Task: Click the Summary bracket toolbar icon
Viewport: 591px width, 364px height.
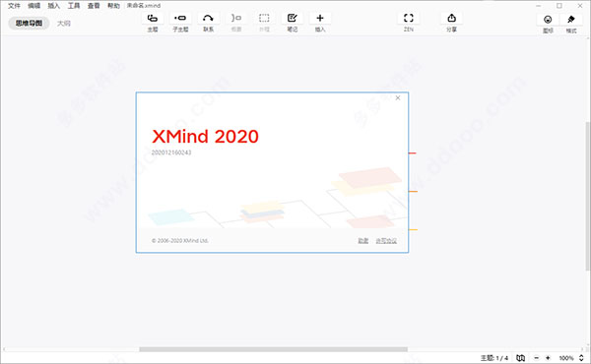Action: tap(236, 18)
